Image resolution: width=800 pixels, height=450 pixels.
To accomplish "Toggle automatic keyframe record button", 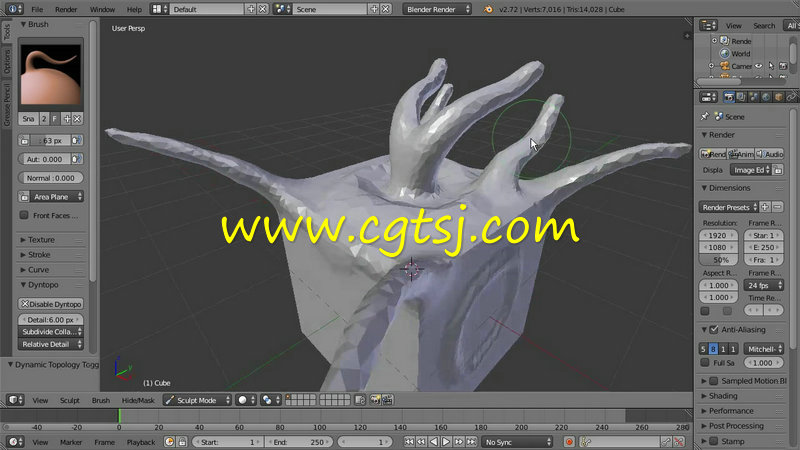I will point(569,442).
